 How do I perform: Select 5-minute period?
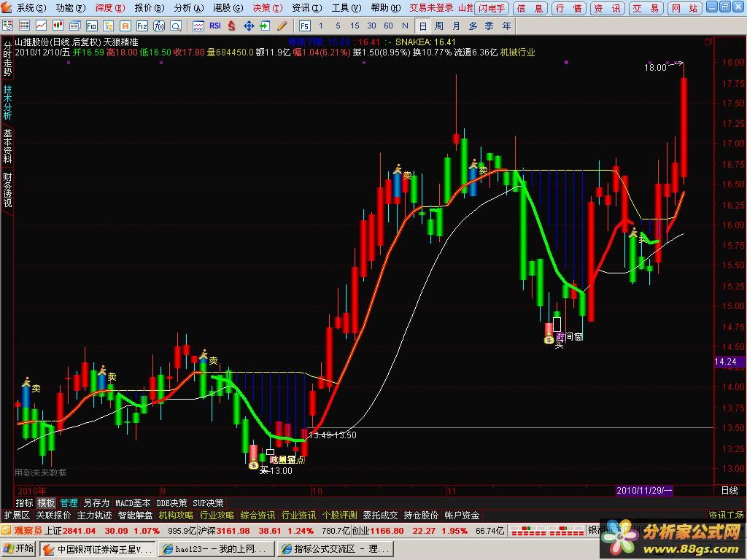338,26
